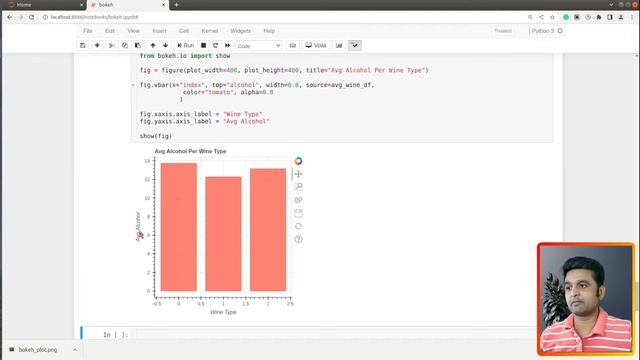Click the Bokeh Save plot tool
640x360 pixels.
298,213
